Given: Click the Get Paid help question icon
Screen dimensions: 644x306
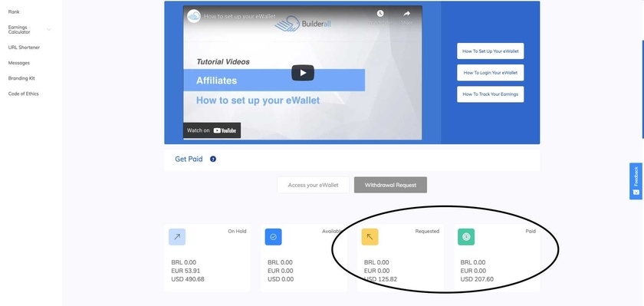Looking at the screenshot, I should coord(213,159).
